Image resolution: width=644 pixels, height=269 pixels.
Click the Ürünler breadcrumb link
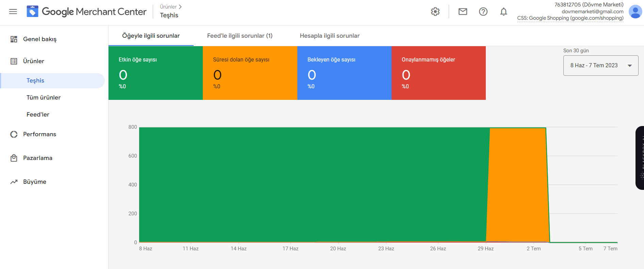[x=168, y=7]
